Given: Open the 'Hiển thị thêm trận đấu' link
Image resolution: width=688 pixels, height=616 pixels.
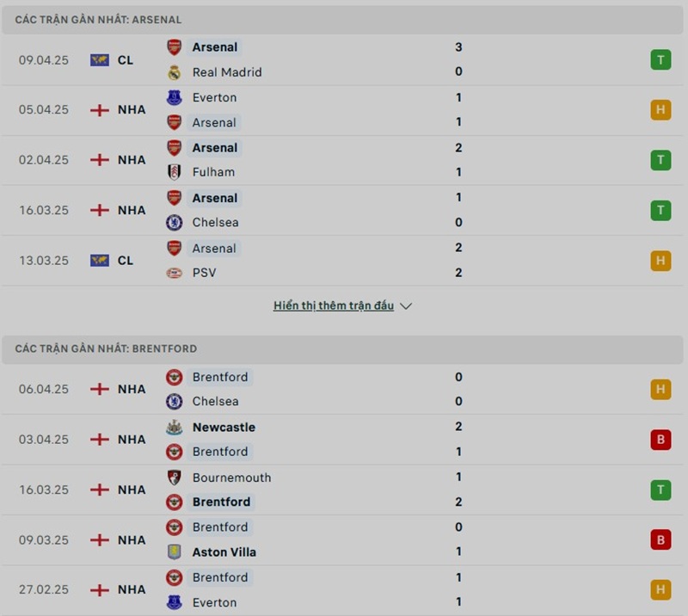Looking at the screenshot, I should [334, 305].
